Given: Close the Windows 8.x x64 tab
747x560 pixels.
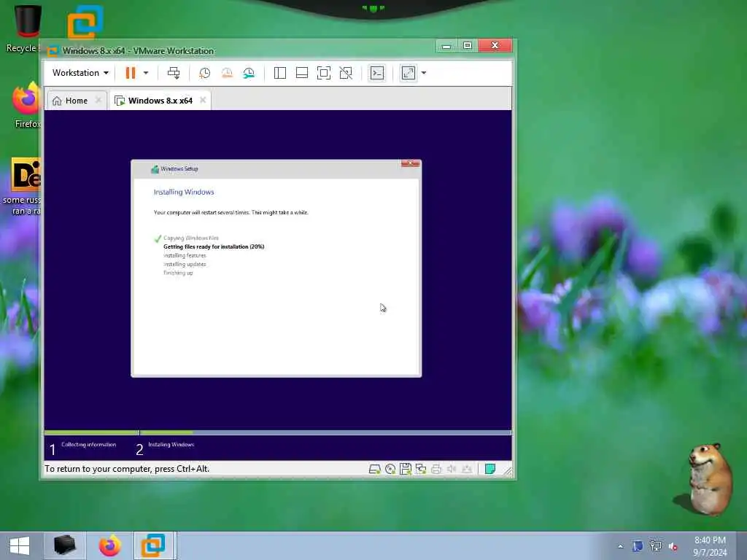Looking at the screenshot, I should click(x=203, y=100).
